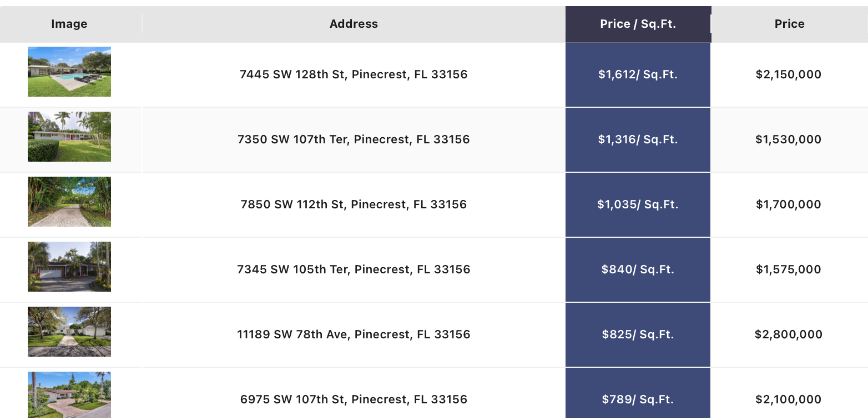Click the Image column header

(69, 24)
